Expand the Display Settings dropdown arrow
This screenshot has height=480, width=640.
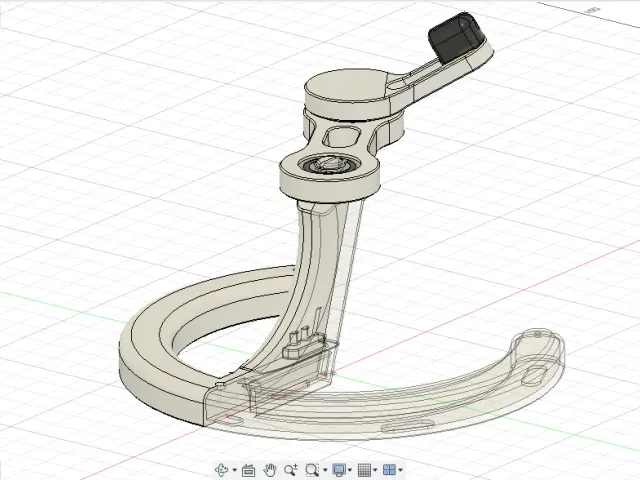tap(350, 470)
